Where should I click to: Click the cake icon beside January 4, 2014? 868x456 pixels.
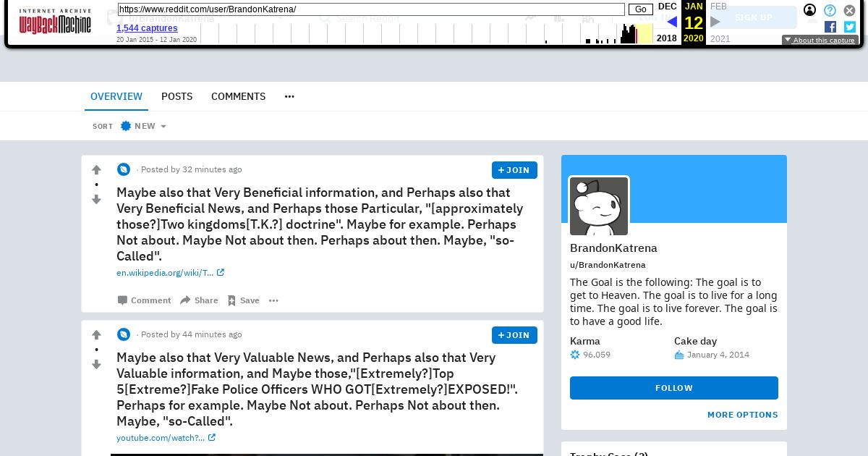(679, 355)
